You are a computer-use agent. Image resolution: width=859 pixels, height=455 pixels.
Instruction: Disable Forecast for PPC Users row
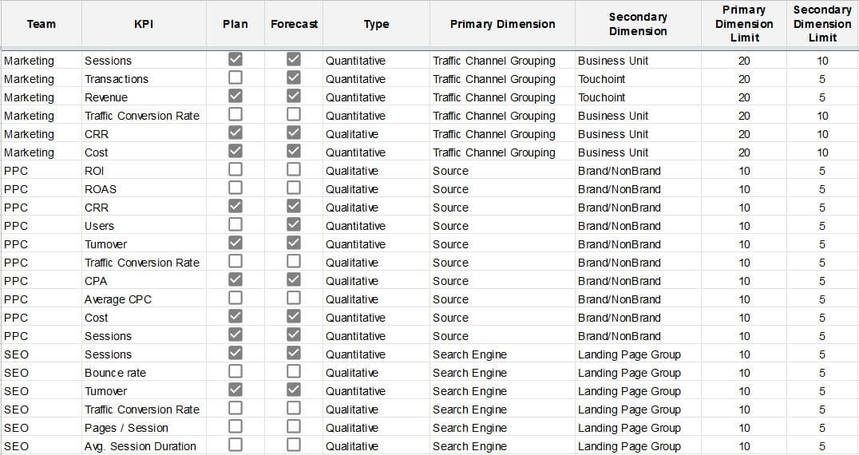click(x=294, y=224)
